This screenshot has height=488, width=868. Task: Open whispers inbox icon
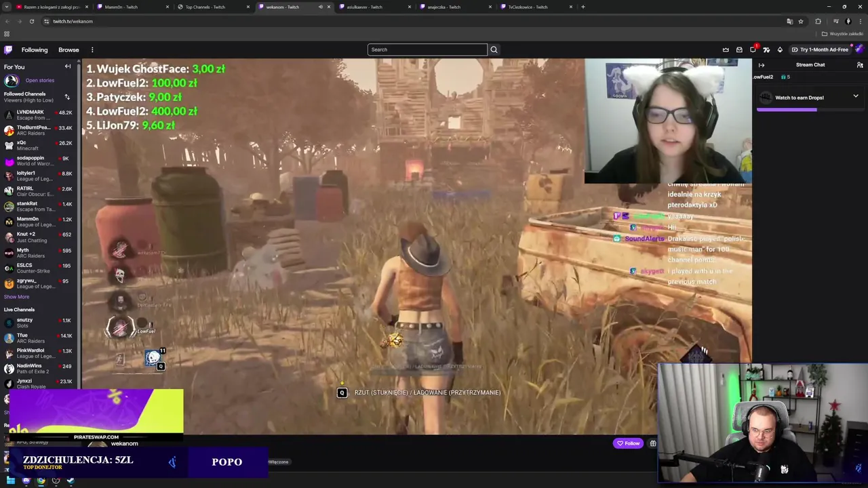(x=739, y=49)
